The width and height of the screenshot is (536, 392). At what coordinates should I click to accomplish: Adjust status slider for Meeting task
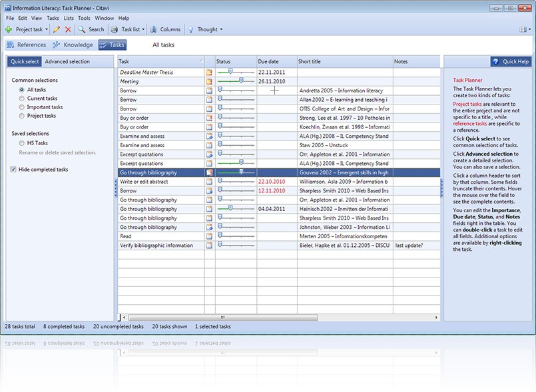241,81
